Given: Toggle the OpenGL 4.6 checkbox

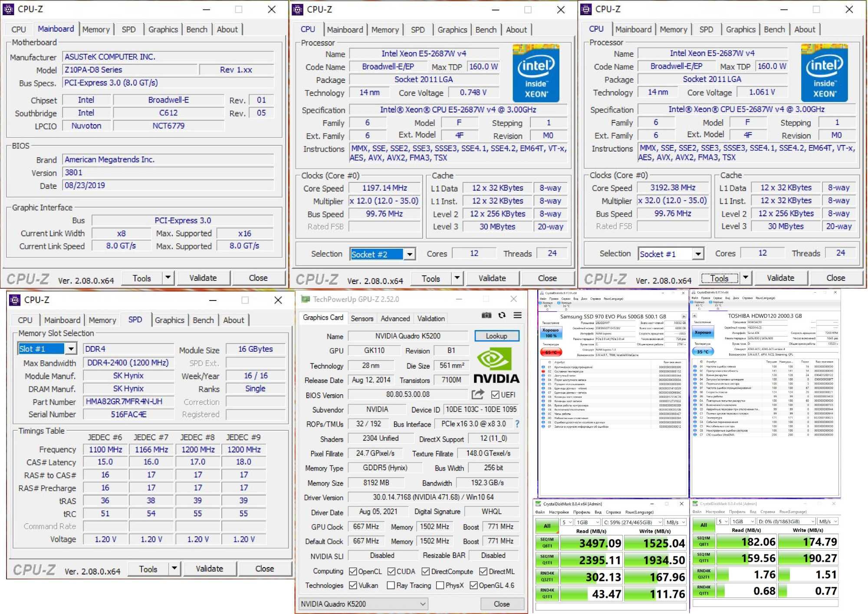Looking at the screenshot, I should tap(473, 585).
